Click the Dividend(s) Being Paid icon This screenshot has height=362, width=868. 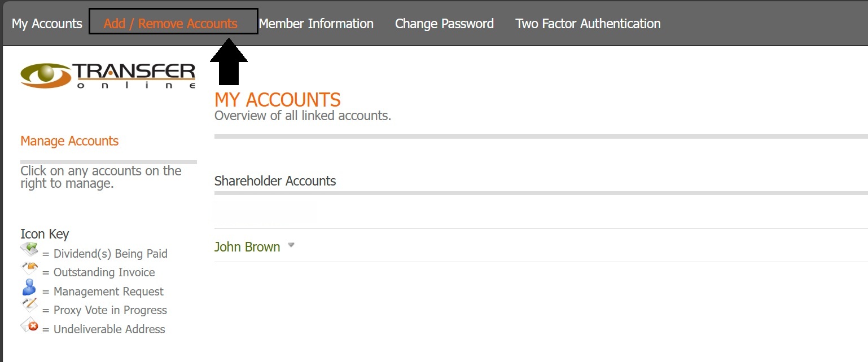click(29, 249)
